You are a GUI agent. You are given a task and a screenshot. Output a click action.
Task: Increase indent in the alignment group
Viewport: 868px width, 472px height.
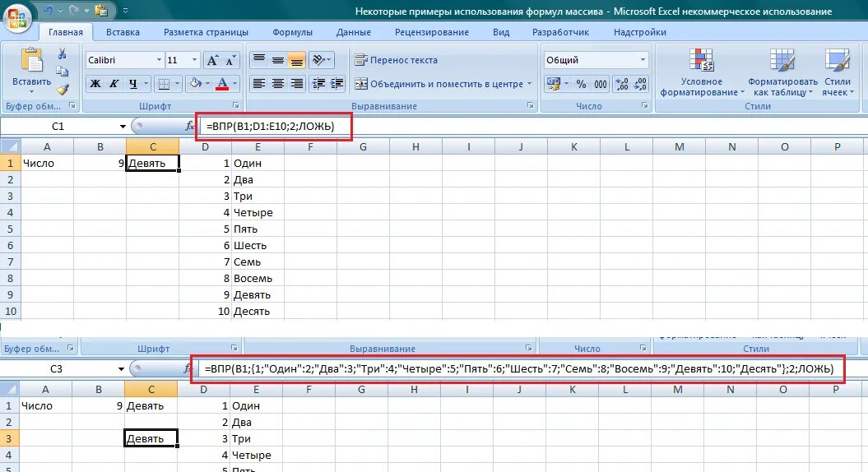(337, 84)
